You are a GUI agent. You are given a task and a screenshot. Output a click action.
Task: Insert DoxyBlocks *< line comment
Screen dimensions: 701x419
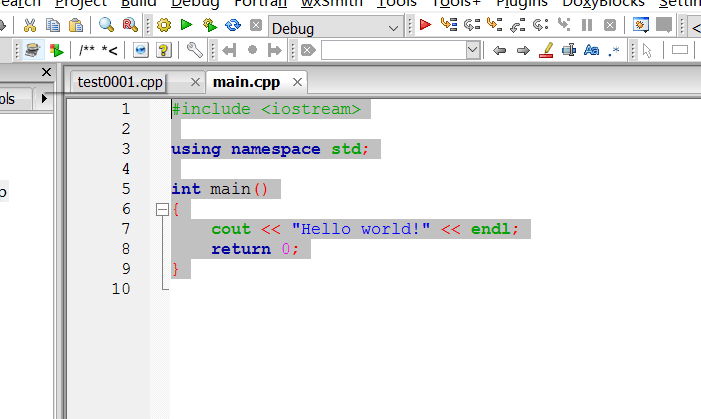coord(110,51)
